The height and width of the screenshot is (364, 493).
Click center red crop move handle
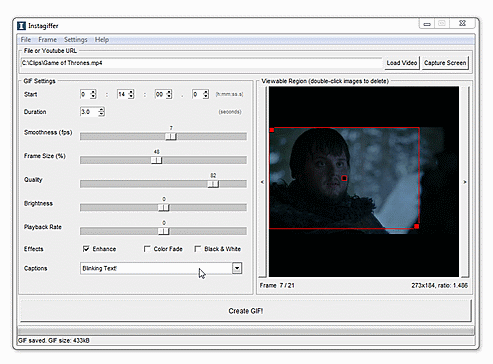tap(344, 178)
